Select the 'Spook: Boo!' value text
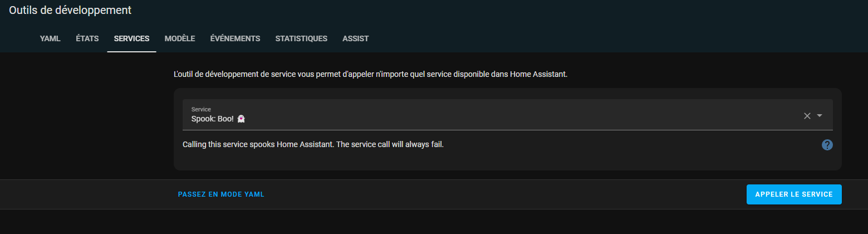Image resolution: width=868 pixels, height=234 pixels. click(213, 119)
